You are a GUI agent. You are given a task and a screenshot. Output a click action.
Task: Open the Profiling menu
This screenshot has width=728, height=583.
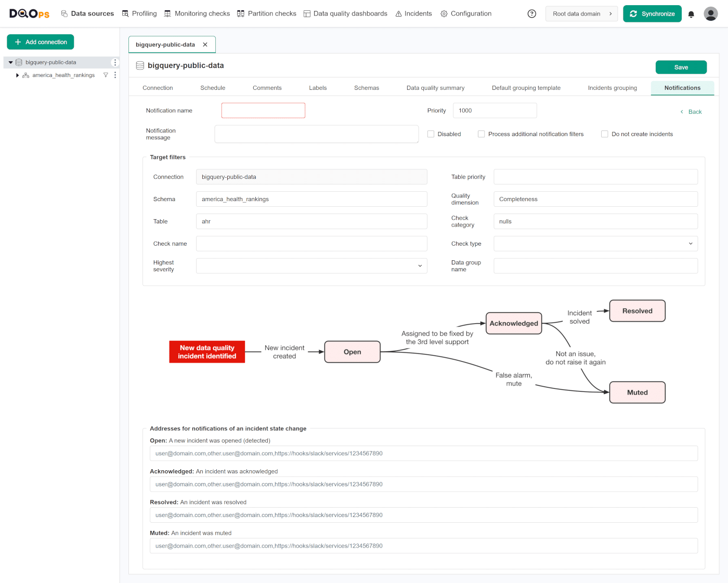pyautogui.click(x=139, y=14)
